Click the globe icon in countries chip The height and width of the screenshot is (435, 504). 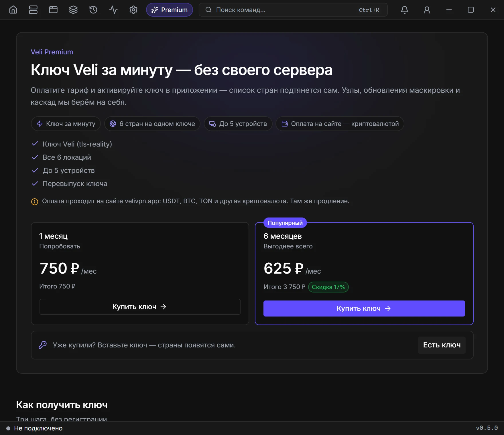coord(113,124)
